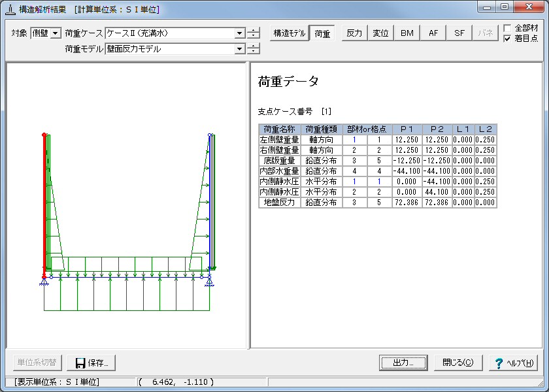Click the P2 column header

click(437, 129)
